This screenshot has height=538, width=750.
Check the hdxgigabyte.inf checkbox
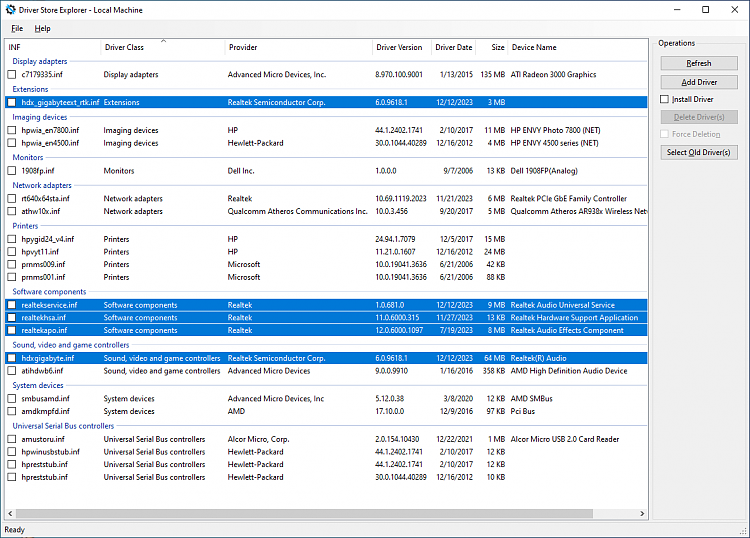pos(12,358)
